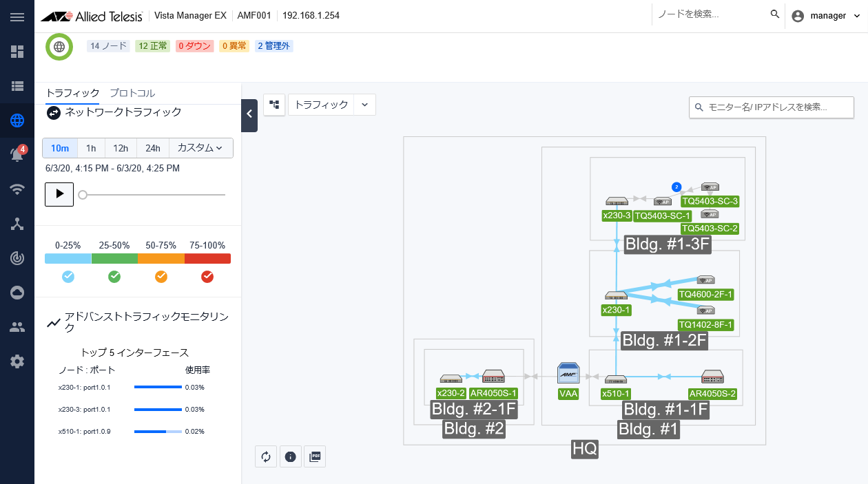The height and width of the screenshot is (484, 868).
Task: Click the red 75-100% color bar
Action: pyautogui.click(x=207, y=259)
